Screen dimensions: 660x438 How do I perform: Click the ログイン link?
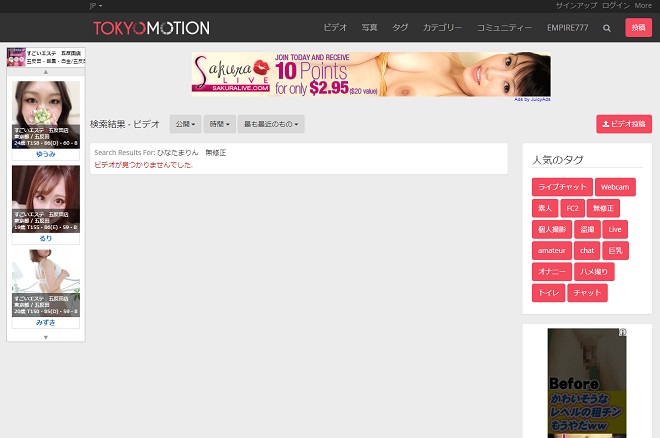[x=616, y=5]
